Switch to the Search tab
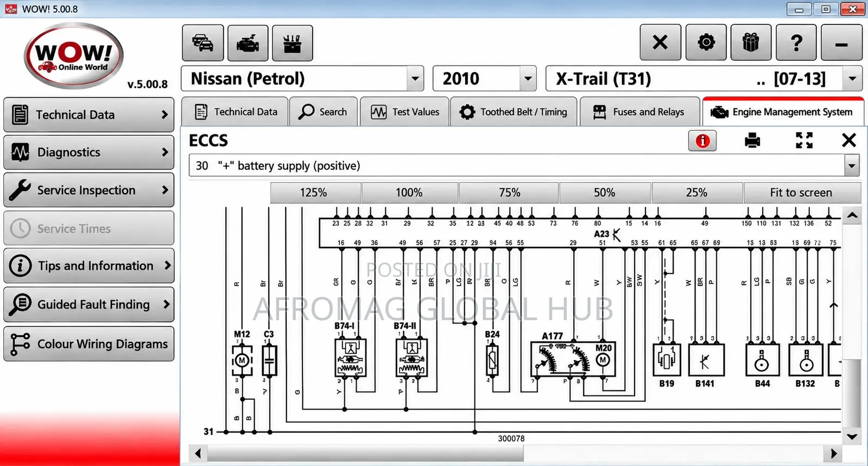 tap(323, 112)
